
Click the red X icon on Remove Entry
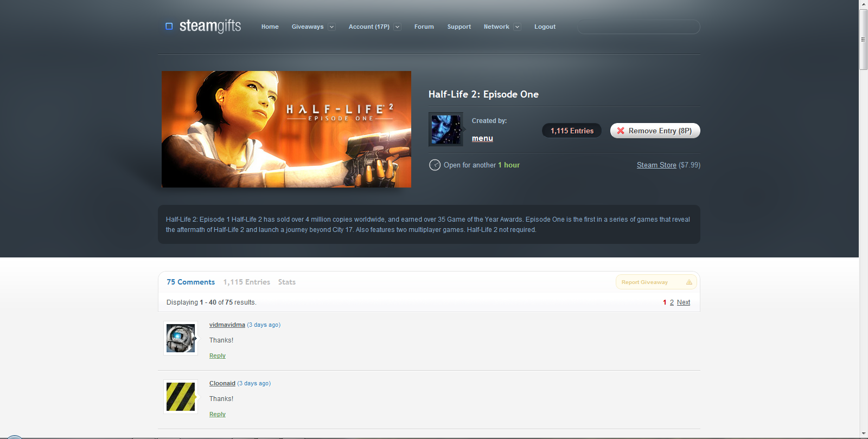(x=621, y=131)
